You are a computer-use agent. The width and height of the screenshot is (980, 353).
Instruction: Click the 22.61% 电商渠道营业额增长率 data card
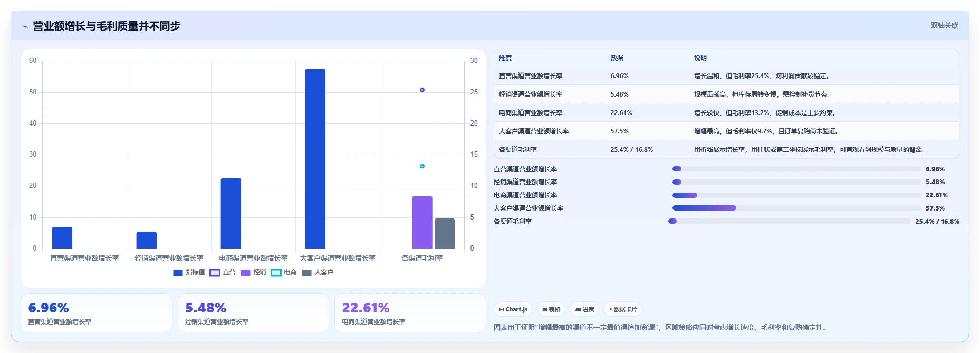(410, 313)
